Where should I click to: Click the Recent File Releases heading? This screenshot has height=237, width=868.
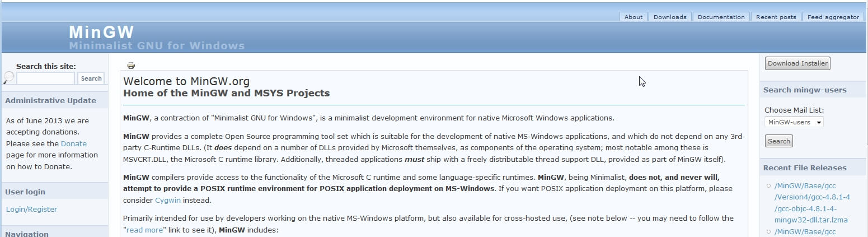point(805,168)
